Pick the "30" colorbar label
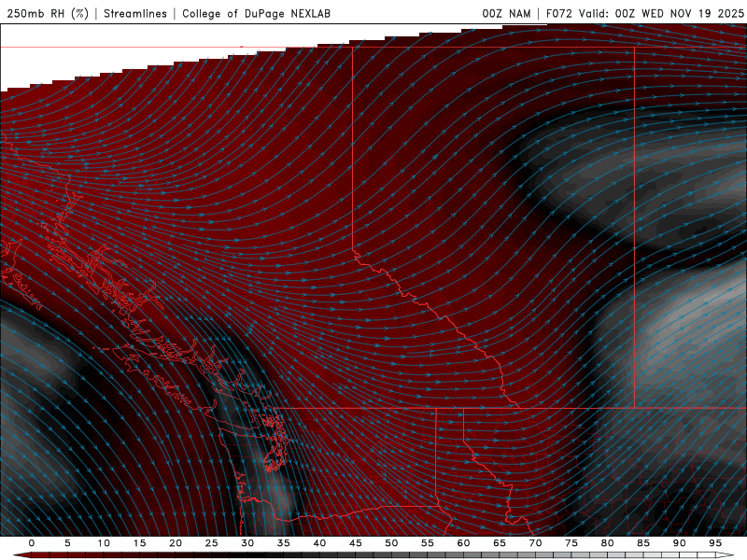 [247, 543]
